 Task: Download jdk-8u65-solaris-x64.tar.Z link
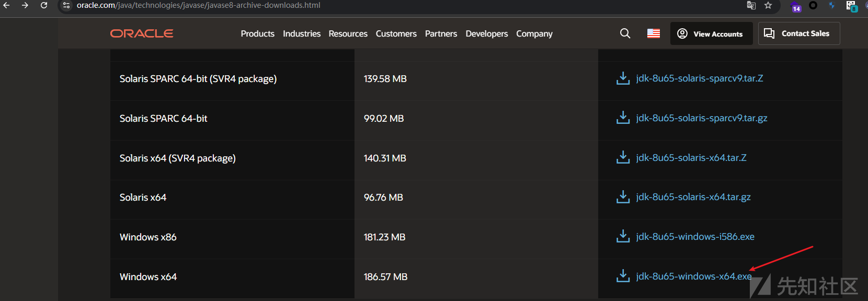click(691, 158)
